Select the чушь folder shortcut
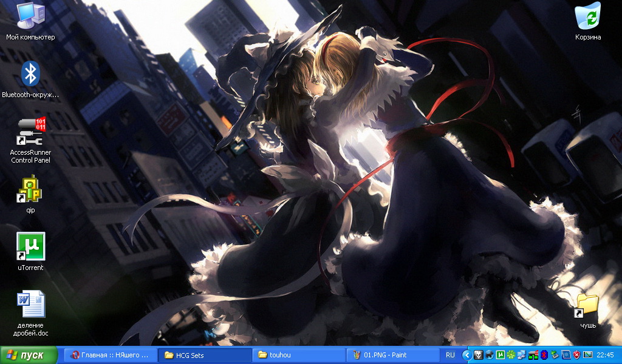 pos(588,311)
